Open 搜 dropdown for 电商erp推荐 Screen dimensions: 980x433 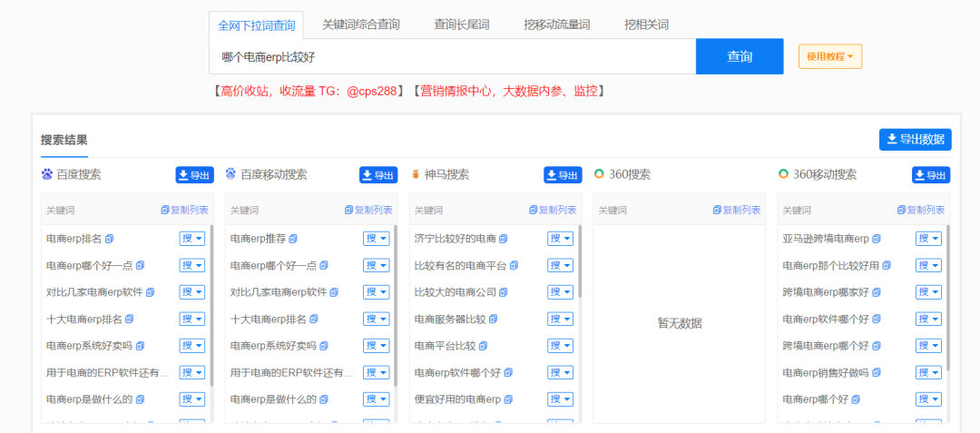(x=377, y=239)
